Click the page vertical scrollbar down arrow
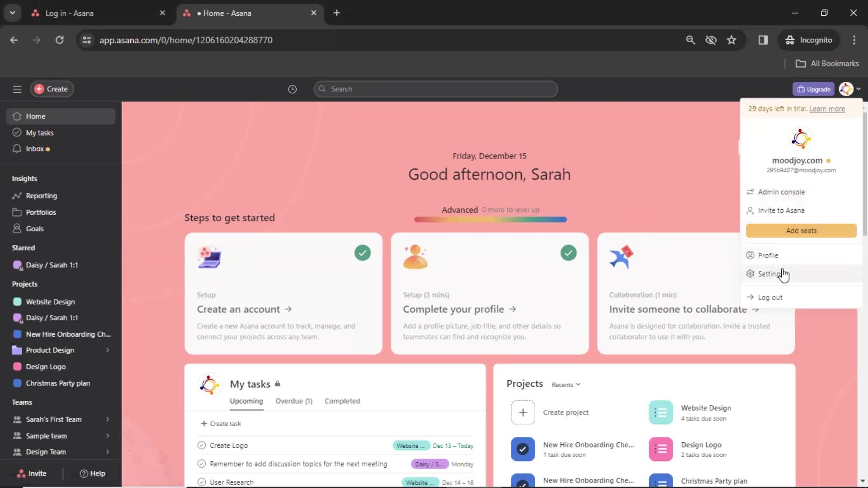The height and width of the screenshot is (488, 868). [x=863, y=481]
